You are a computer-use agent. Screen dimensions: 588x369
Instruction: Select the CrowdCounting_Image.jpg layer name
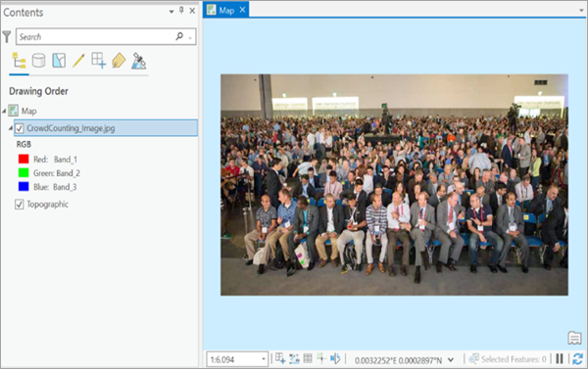tap(71, 128)
